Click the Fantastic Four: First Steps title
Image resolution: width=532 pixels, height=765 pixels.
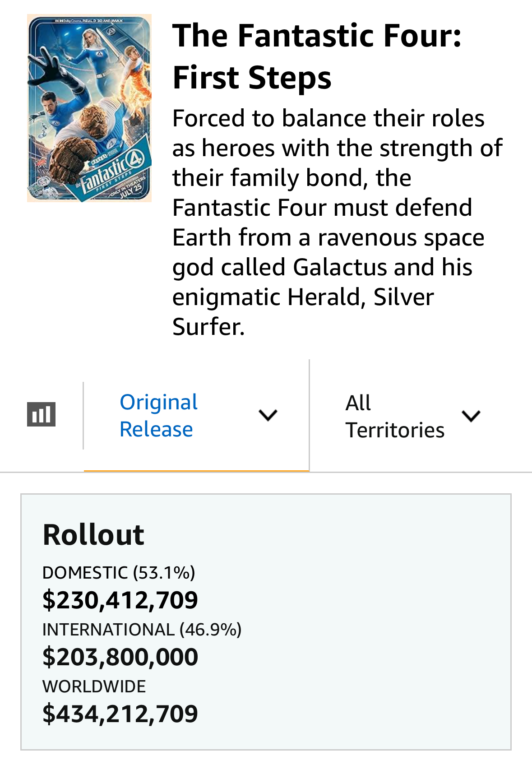(x=317, y=56)
